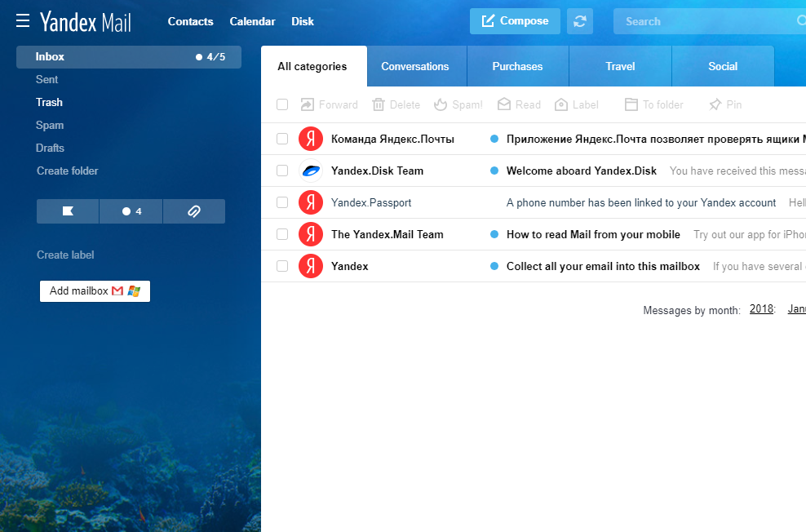This screenshot has width=806, height=532.
Task: Click Create label link
Action: click(65, 255)
